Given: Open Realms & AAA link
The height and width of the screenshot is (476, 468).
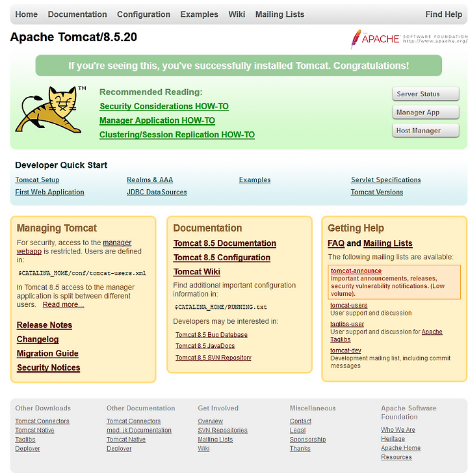Looking at the screenshot, I should tap(150, 179).
